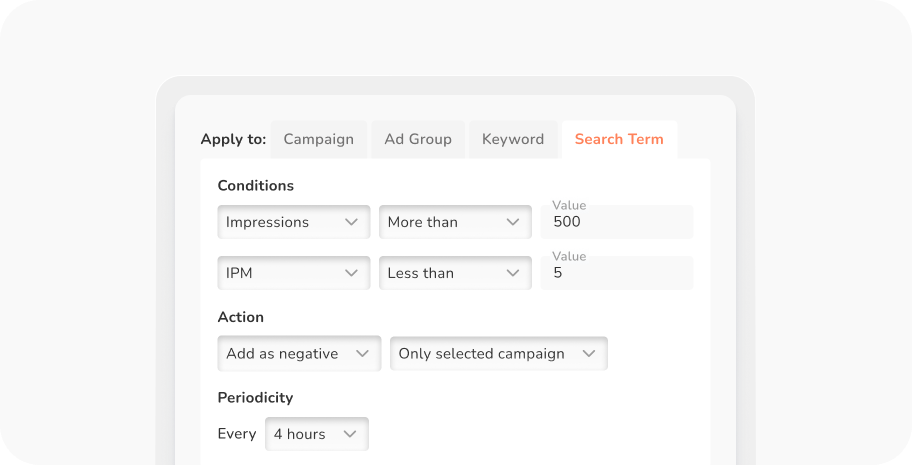The height and width of the screenshot is (465, 912).
Task: Open the Keyword tab
Action: (513, 139)
